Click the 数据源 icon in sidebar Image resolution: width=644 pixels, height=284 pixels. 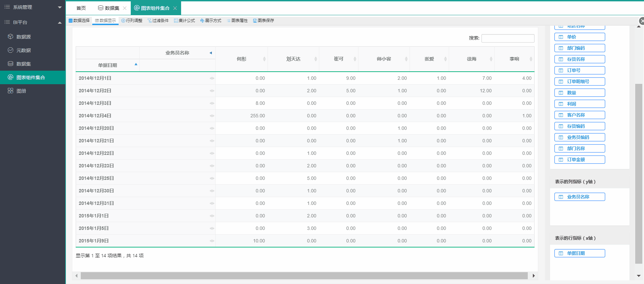[10, 37]
